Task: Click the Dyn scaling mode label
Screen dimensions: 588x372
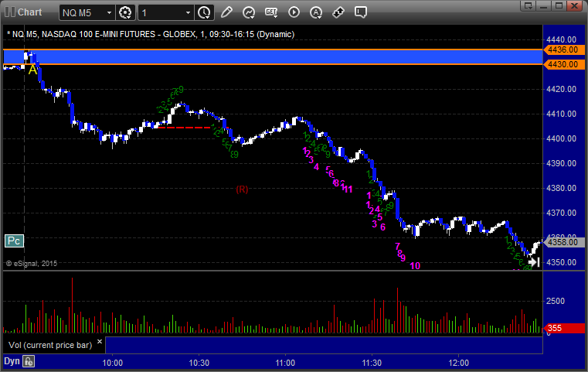Action: (12, 361)
